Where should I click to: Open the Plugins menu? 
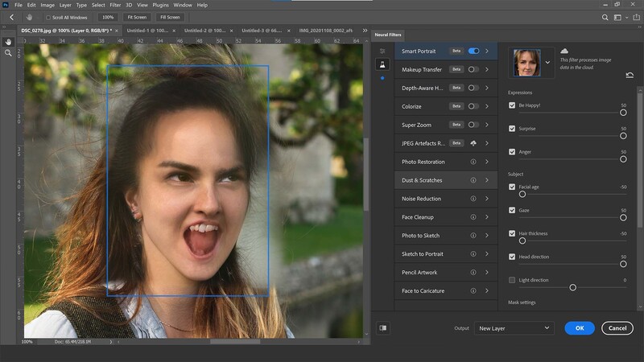(x=160, y=5)
